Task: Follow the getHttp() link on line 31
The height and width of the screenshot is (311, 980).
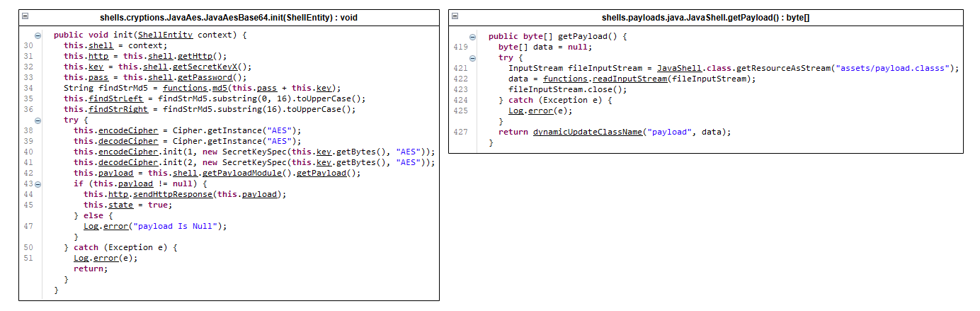Action: click(194, 56)
